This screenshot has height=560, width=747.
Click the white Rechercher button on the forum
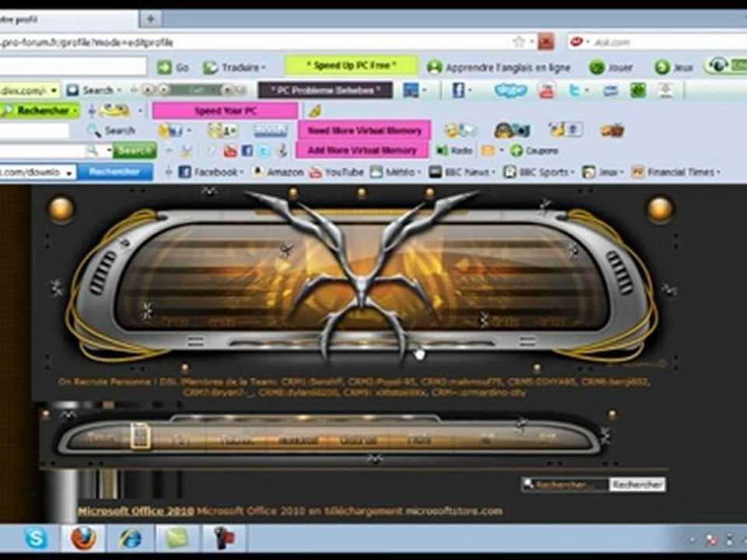tap(637, 485)
